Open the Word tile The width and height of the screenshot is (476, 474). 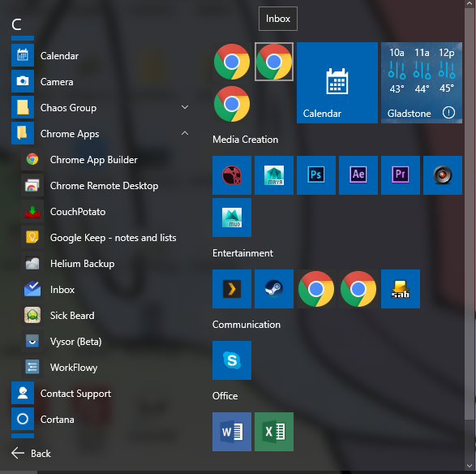(x=232, y=432)
